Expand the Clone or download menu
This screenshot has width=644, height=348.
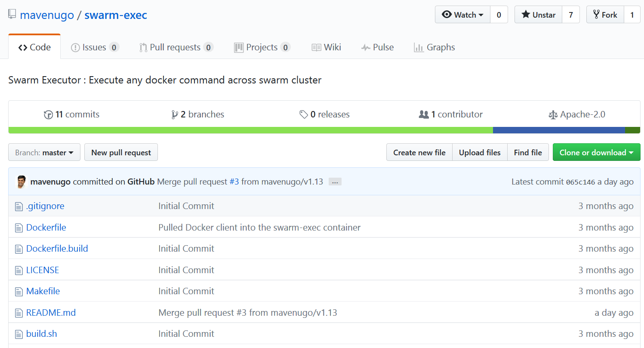click(x=596, y=152)
